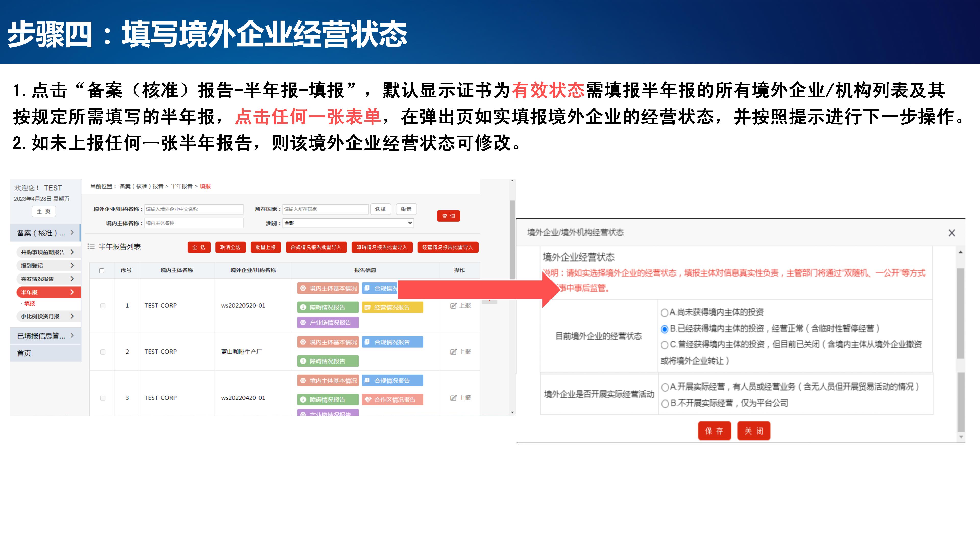Click the 境外企业/机构名称 input field

point(194,209)
